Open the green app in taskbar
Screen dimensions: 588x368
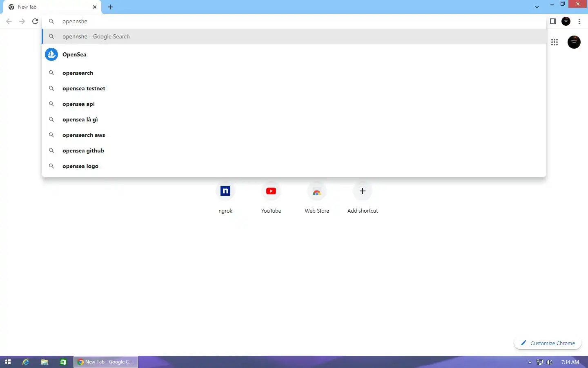click(63, 362)
